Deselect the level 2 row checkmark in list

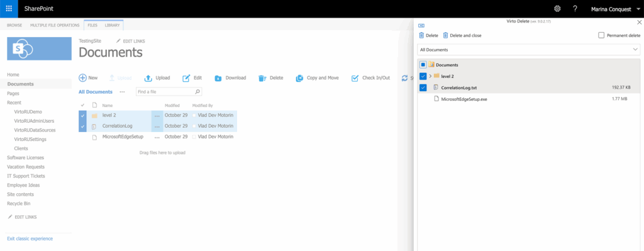pyautogui.click(x=82, y=116)
